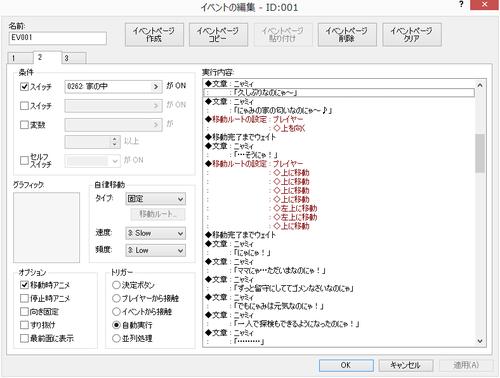Image resolution: width=500 pixels, height=378 pixels.
Task: Open switch selector for 0262 家の中
Action: pyautogui.click(x=113, y=87)
